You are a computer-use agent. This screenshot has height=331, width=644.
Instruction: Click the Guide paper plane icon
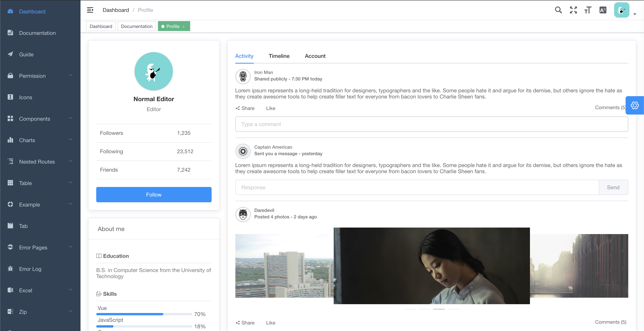point(10,54)
